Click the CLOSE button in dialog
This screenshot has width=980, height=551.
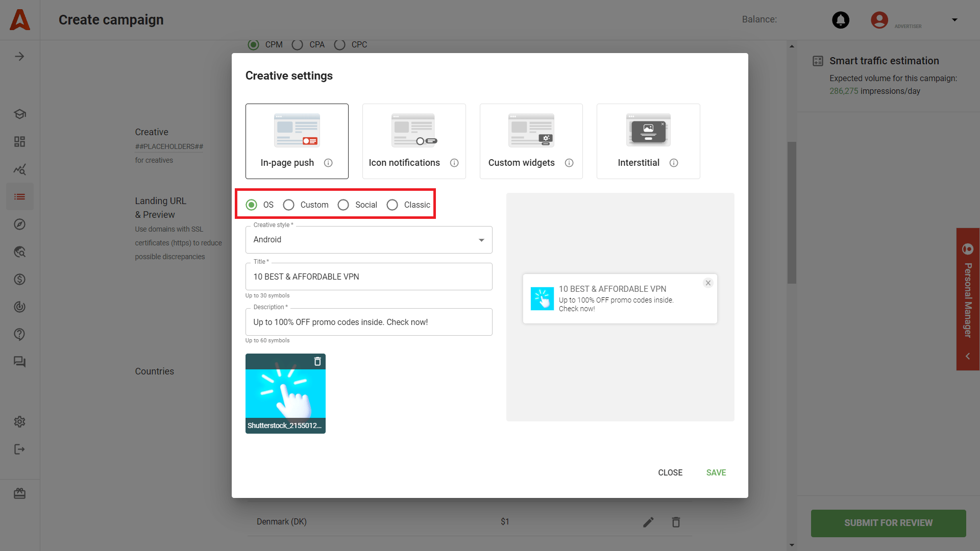670,472
